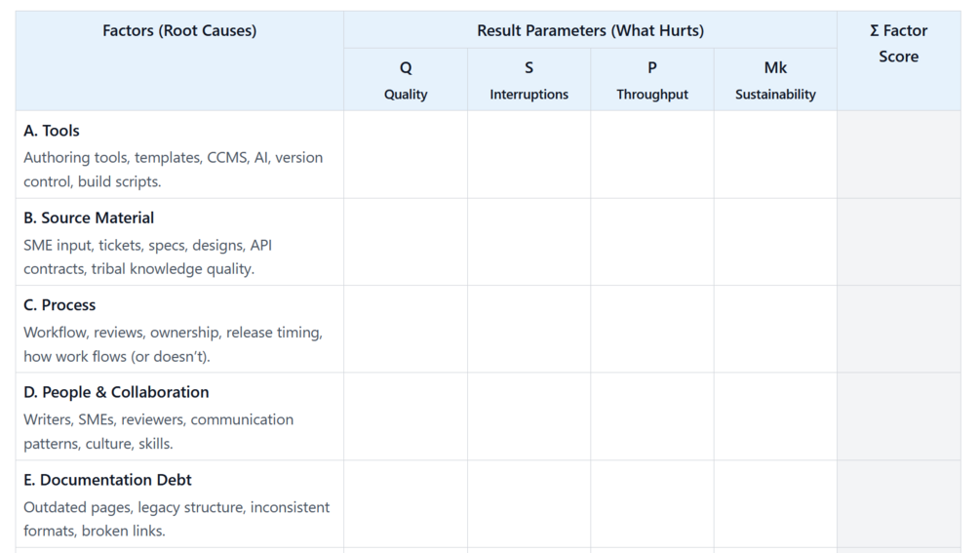
Task: Click the Factor Score cell for C. Process
Action: pos(898,329)
